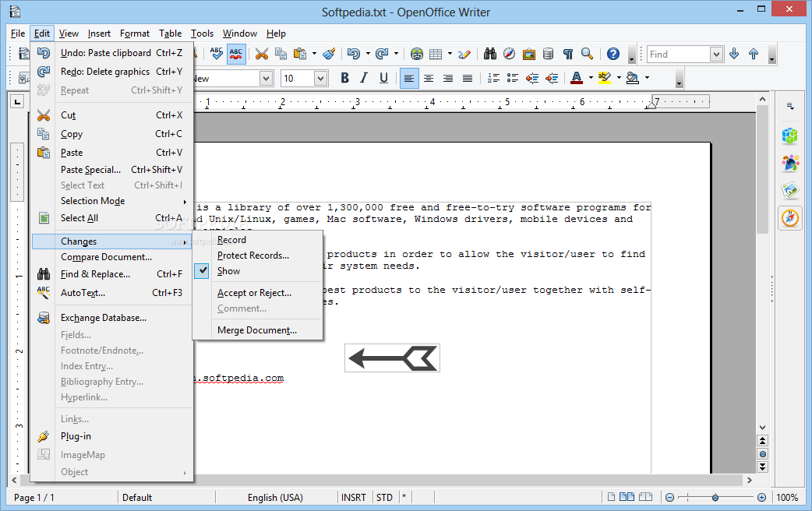The width and height of the screenshot is (812, 511).
Task: Apply the dark red Font Color swatch
Action: [577, 78]
